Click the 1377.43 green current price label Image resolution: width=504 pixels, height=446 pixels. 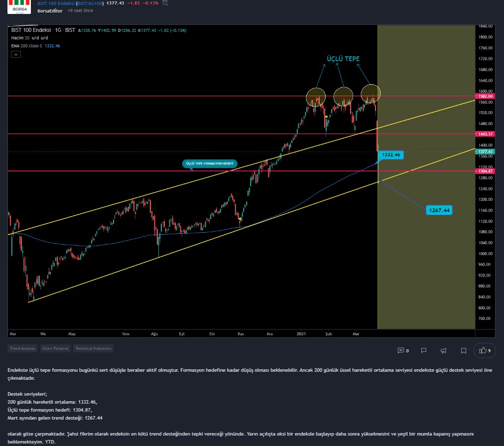tap(485, 151)
